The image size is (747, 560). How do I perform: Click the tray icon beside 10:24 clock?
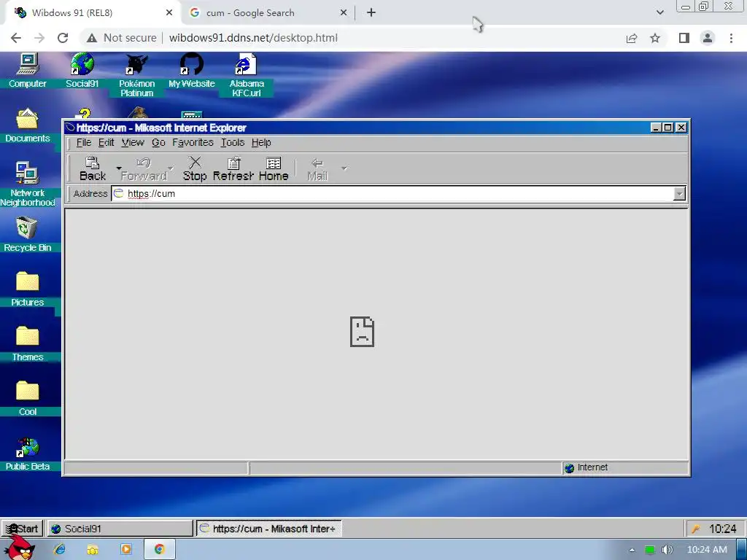click(696, 529)
